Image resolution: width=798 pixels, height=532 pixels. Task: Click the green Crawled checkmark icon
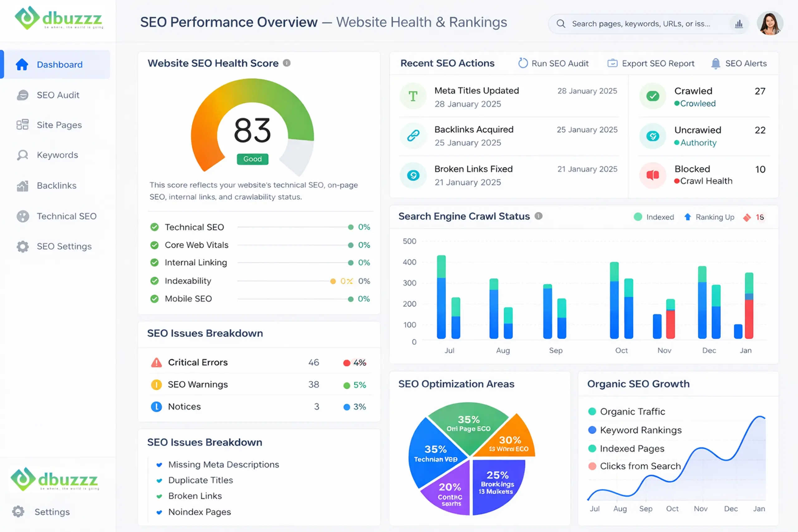click(652, 96)
